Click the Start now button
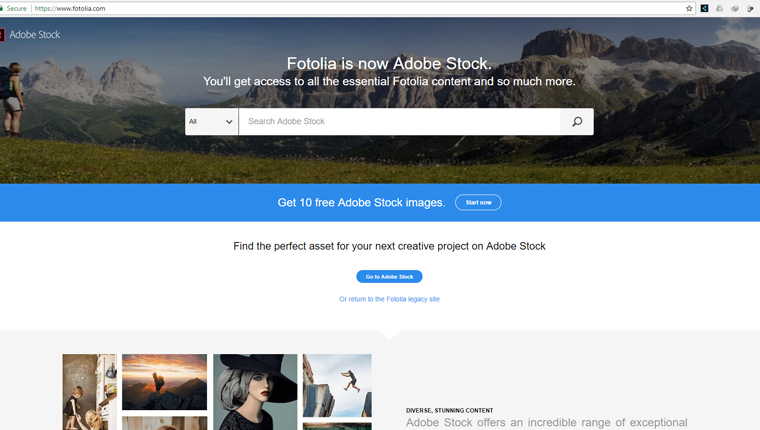Screen dimensions: 760x430 478,203
